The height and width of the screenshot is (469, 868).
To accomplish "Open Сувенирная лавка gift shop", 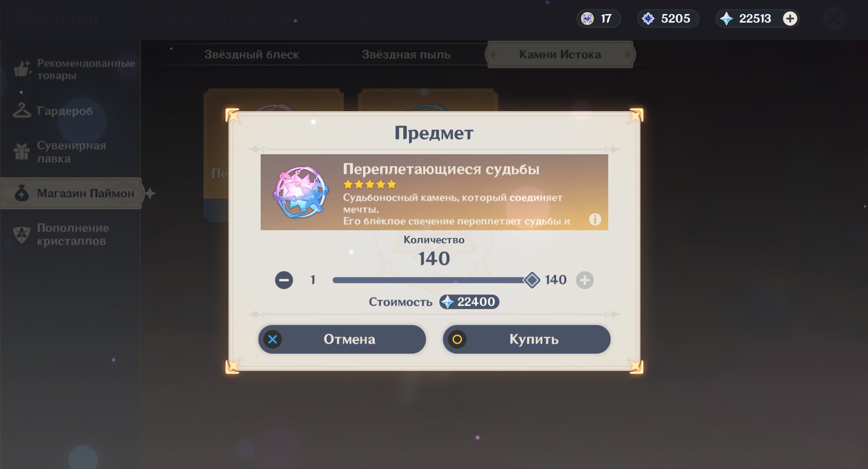I will coord(61,152).
